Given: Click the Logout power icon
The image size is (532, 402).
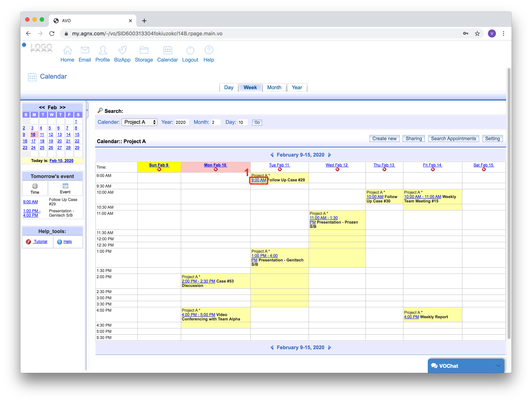Looking at the screenshot, I should [190, 50].
